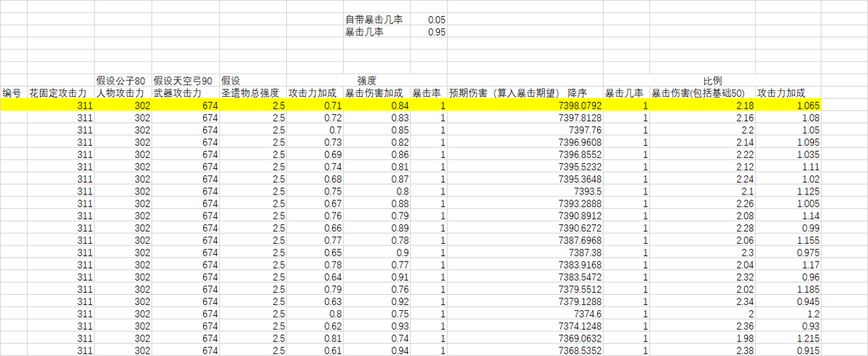The width and height of the screenshot is (868, 356).
Task: Click the ratio cell 0.915
Action: [x=789, y=349]
